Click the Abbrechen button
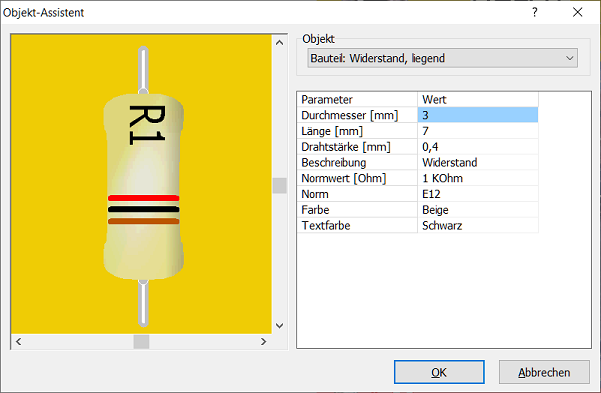The height and width of the screenshot is (393, 601). coord(544,372)
